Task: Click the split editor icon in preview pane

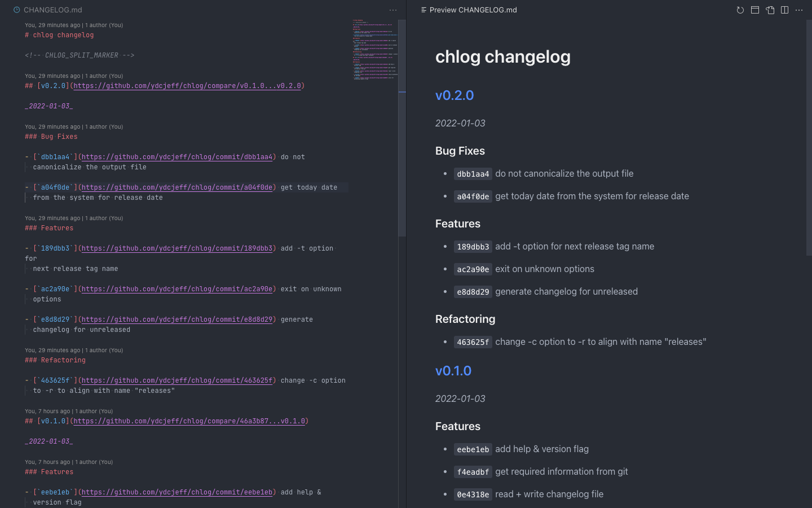Action: tap(784, 10)
